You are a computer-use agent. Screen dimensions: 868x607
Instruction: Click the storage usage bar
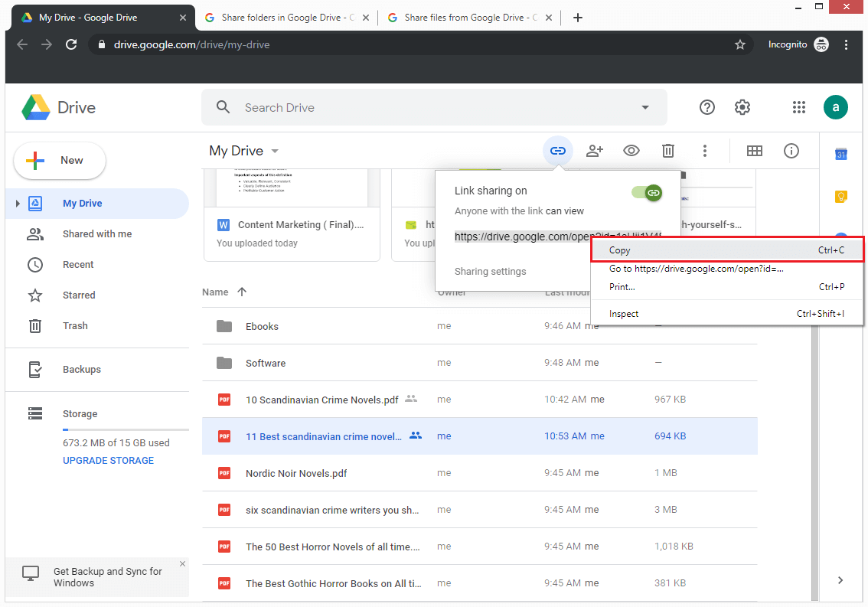coord(126,429)
